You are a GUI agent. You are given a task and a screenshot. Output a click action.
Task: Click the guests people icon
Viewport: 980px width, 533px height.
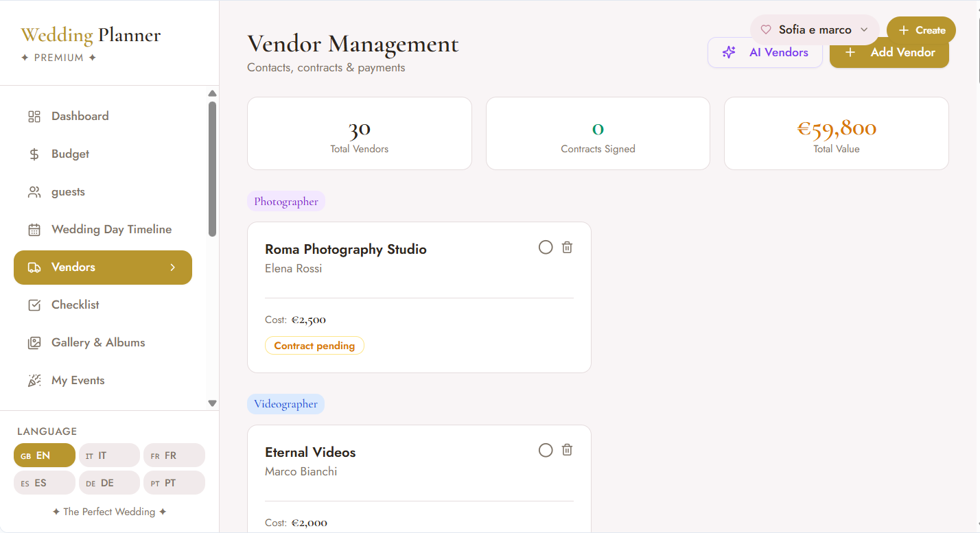coord(34,192)
